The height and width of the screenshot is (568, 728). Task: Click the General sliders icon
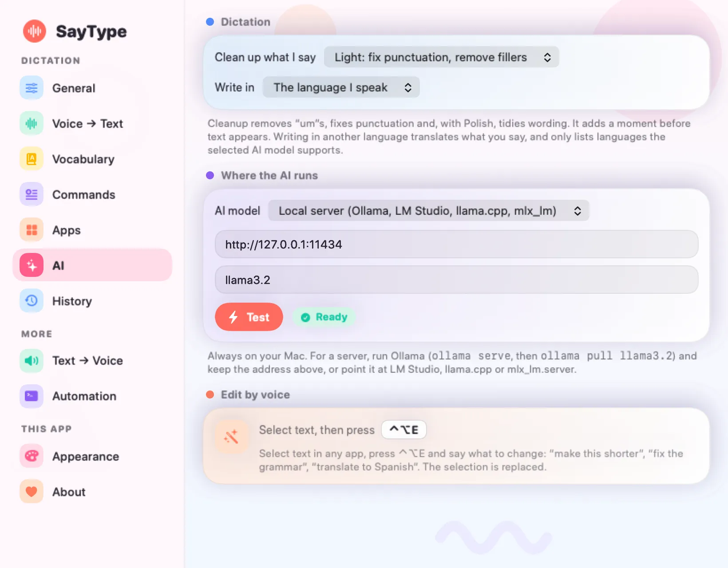(x=32, y=88)
